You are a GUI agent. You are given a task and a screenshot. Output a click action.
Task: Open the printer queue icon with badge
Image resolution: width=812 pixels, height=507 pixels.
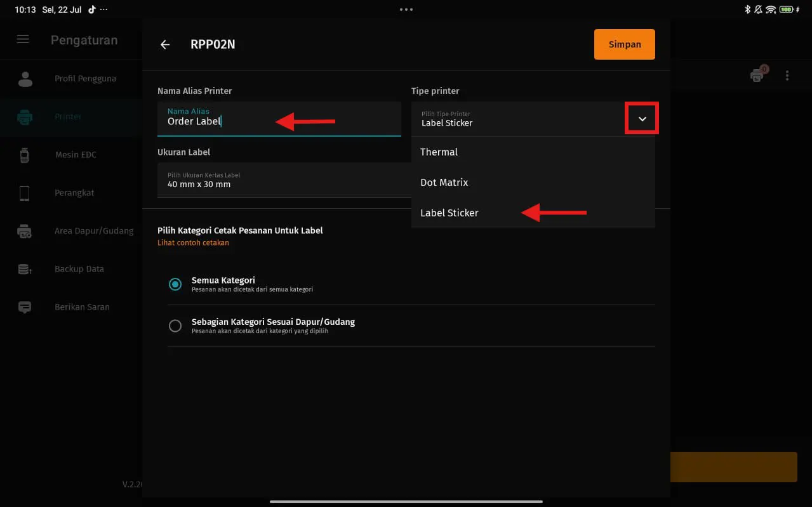click(x=757, y=75)
